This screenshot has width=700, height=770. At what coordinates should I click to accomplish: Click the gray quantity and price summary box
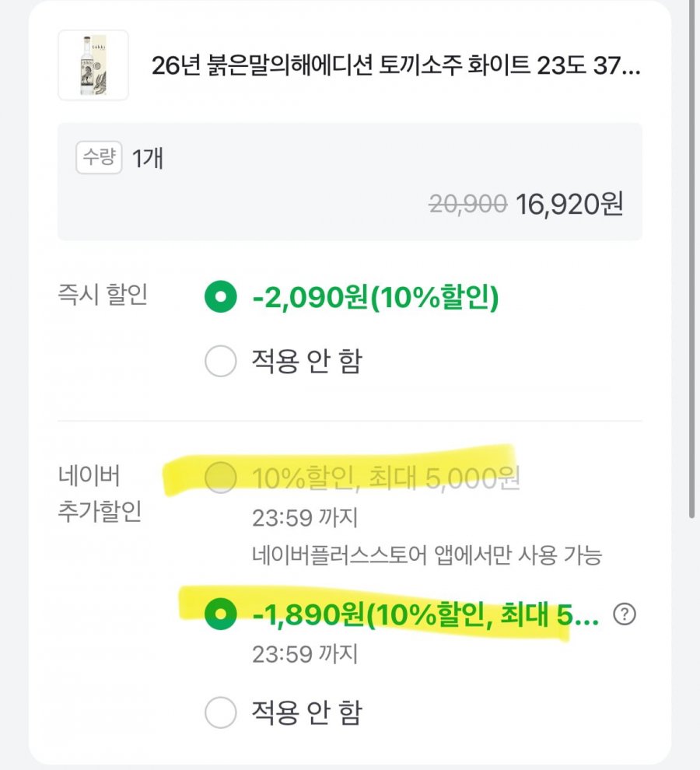tap(350, 226)
